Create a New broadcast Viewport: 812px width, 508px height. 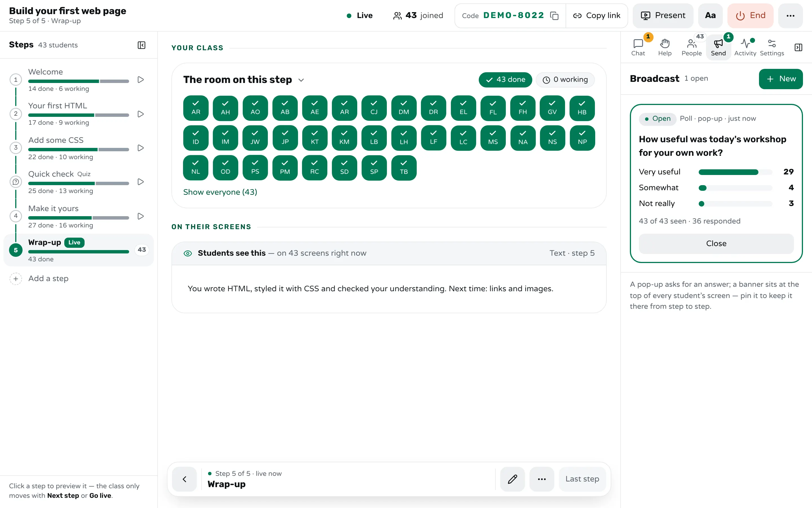[x=781, y=79]
